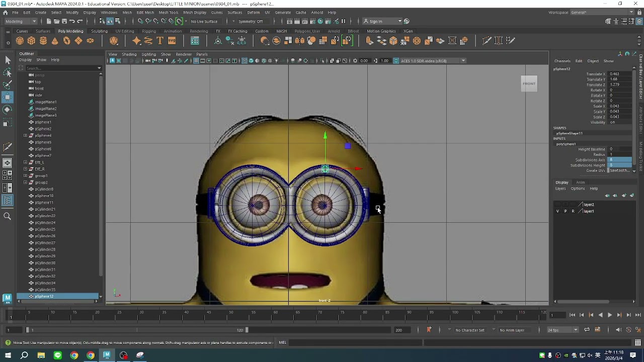Click the SVG import shelf icon
The height and width of the screenshot is (362, 644).
coord(172,41)
